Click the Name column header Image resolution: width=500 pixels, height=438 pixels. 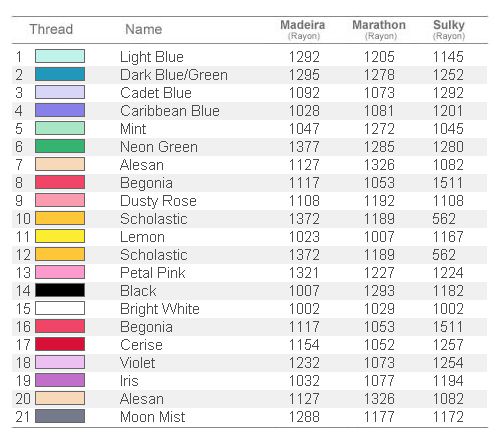[144, 29]
